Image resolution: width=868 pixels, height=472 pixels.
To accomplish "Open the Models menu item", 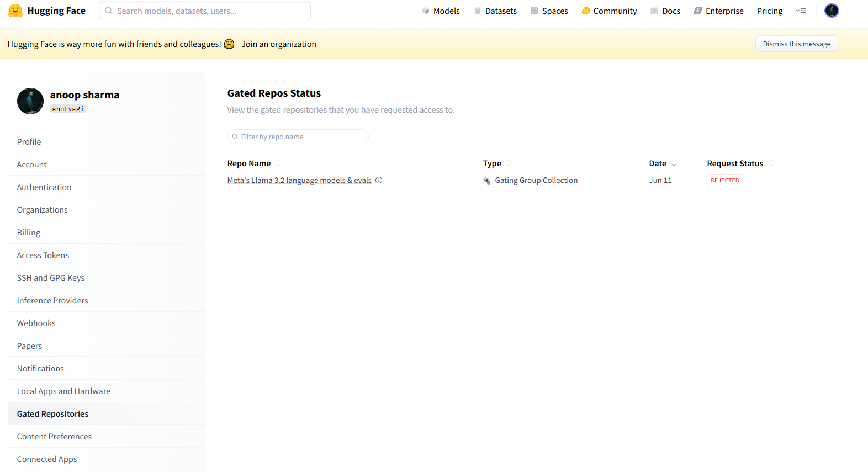I will point(441,11).
